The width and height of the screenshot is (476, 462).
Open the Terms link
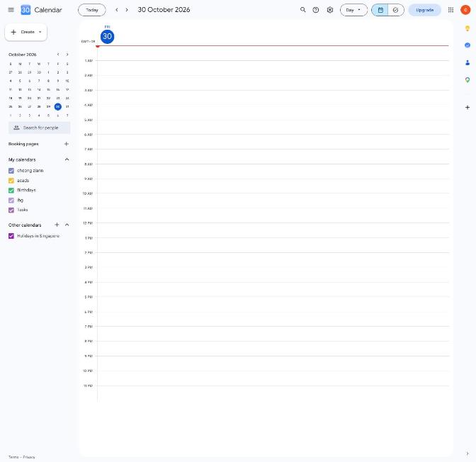[13, 457]
